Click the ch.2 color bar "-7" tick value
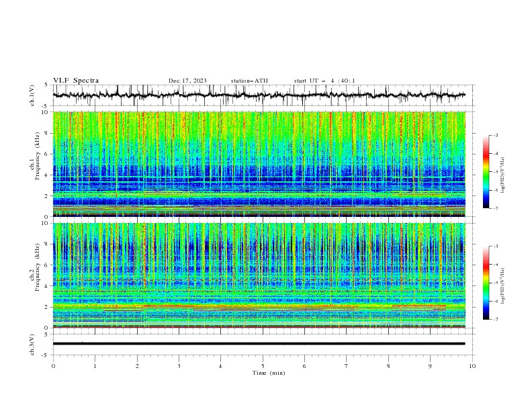Screen dimensions: 532x411 click(495, 319)
